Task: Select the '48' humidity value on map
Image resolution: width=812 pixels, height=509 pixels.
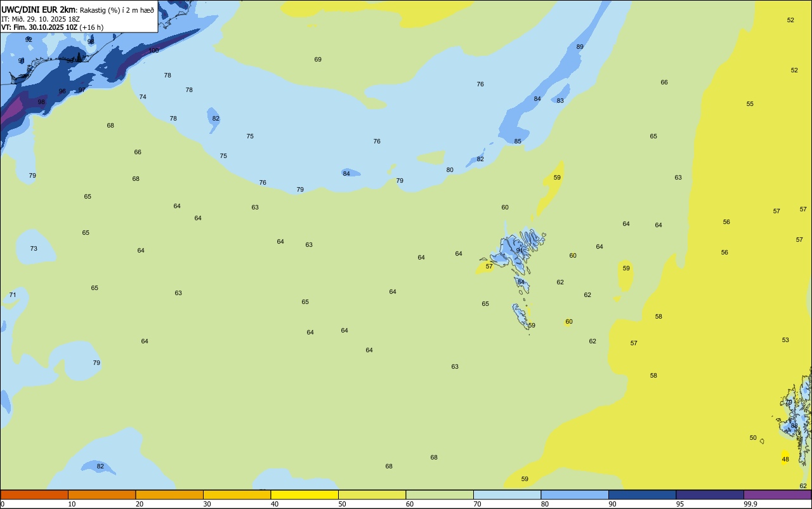Action: [785, 459]
